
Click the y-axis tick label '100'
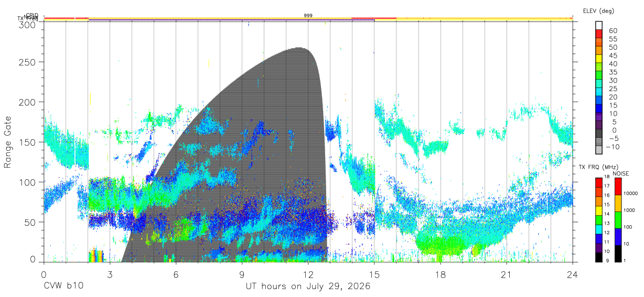click(28, 182)
